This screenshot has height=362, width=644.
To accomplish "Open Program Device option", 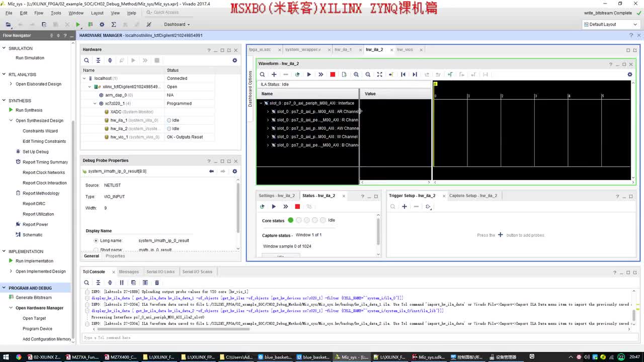I will click(x=37, y=329).
